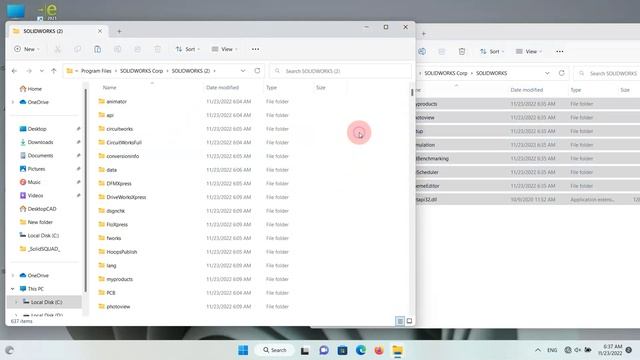Open See more menu in back window
The height and width of the screenshot is (360, 640).
click(560, 51)
